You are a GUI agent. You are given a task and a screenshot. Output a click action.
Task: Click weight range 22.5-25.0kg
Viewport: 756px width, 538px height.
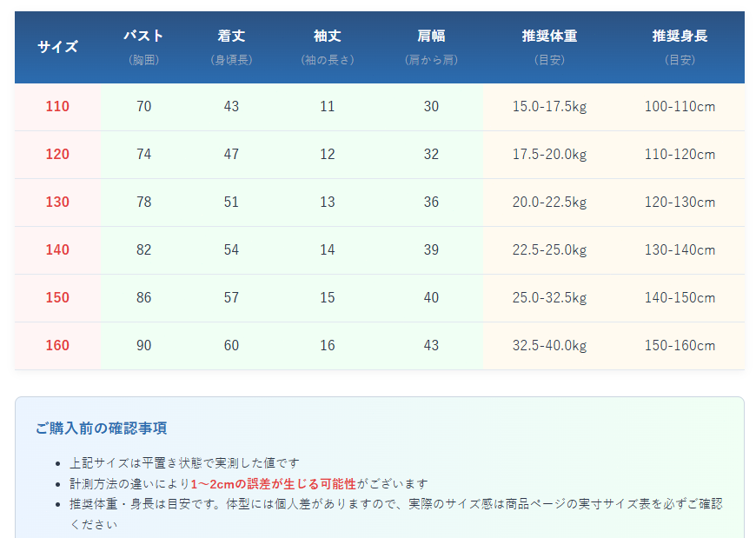pos(550,250)
